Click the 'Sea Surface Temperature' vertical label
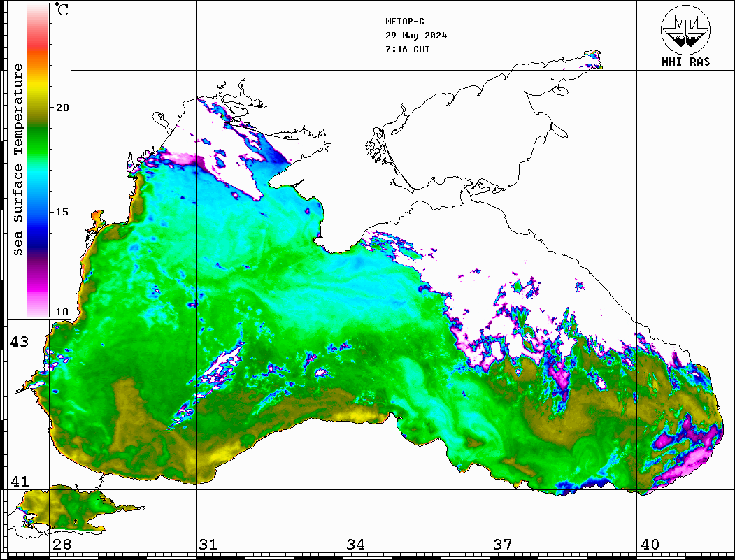This screenshot has height=560, width=735. 17,159
